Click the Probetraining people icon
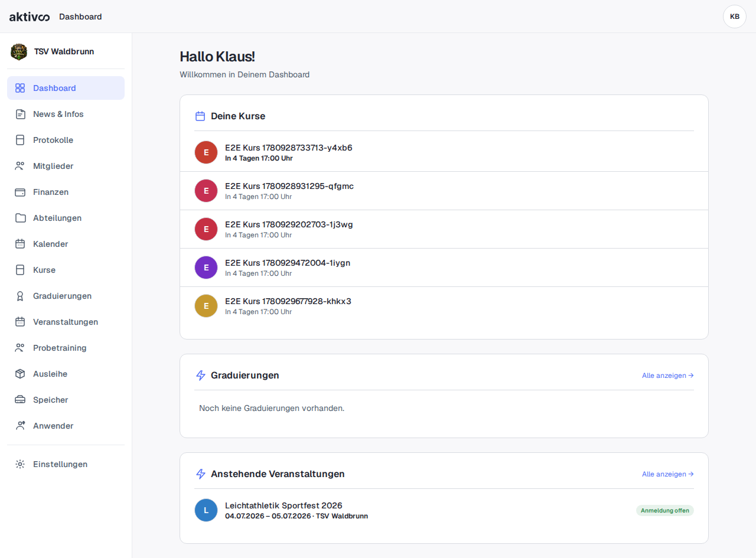 pos(20,348)
